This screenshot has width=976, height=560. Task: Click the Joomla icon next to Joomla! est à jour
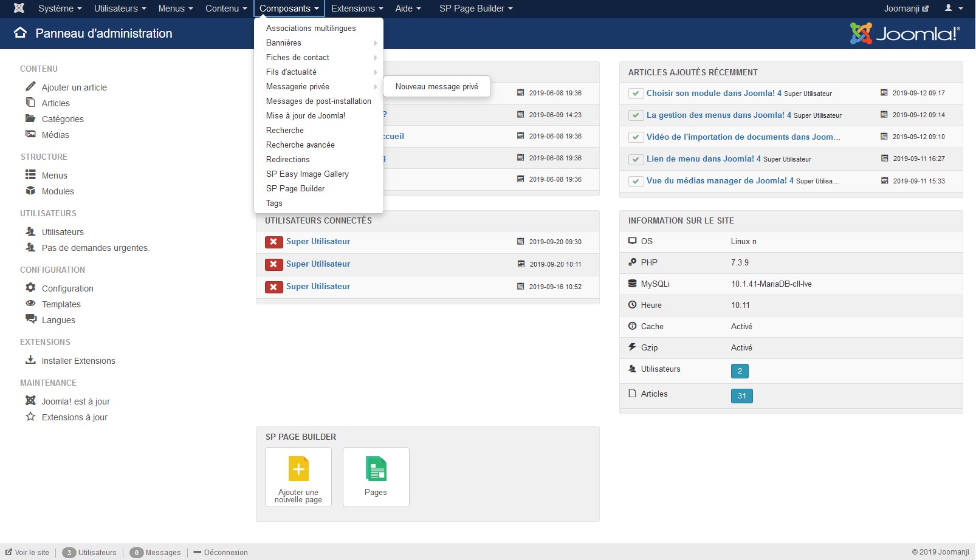click(30, 400)
